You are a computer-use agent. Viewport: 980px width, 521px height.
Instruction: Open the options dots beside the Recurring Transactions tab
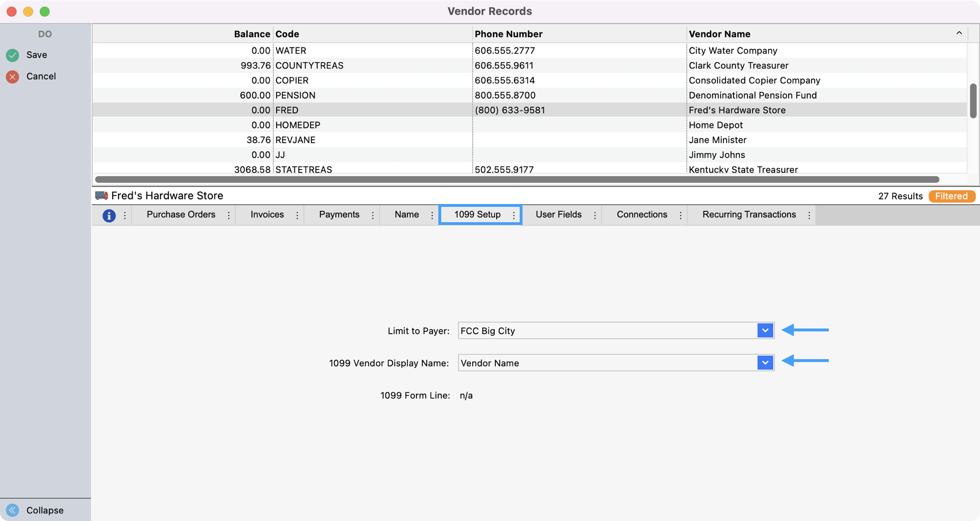tap(809, 215)
